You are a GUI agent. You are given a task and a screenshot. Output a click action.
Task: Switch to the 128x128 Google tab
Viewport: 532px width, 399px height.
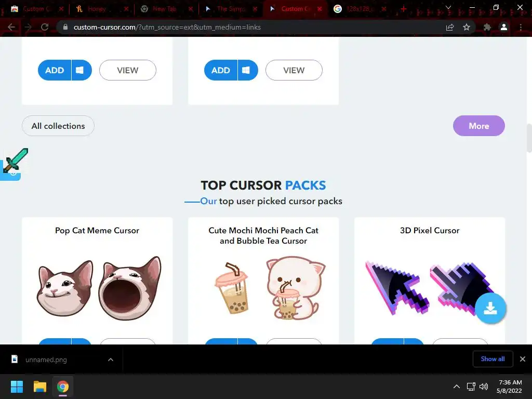(x=360, y=9)
